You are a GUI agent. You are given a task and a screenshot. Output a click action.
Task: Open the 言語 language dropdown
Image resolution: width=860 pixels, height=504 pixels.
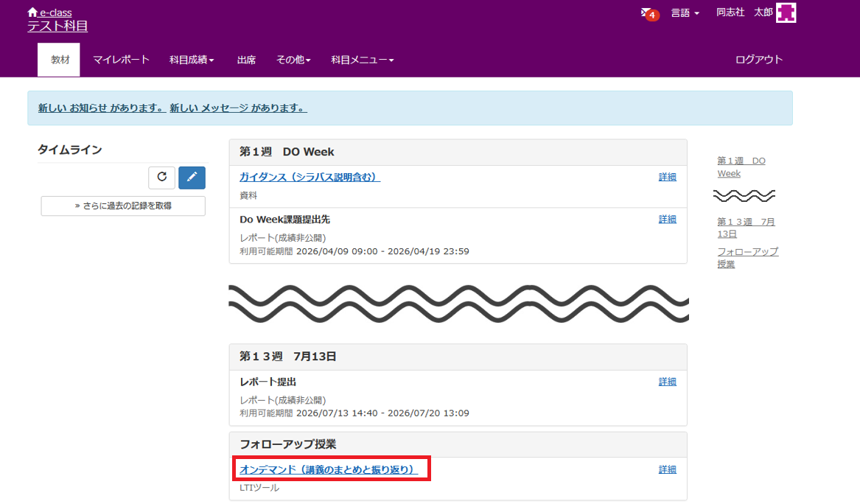pyautogui.click(x=685, y=13)
